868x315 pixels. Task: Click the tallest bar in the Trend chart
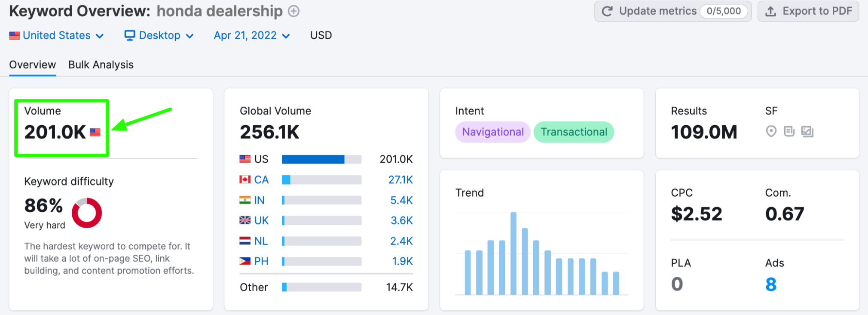coord(513,253)
